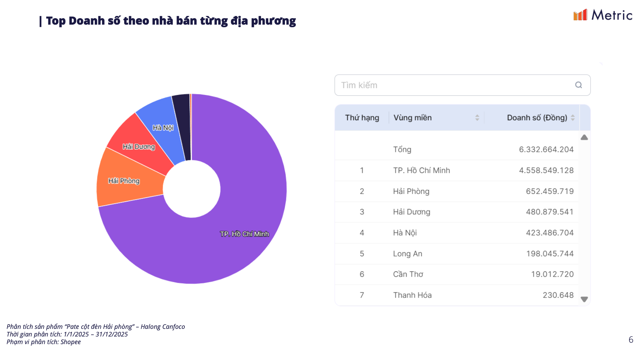Expand the table header options on Thứ hạng
644x351 pixels.
click(x=362, y=117)
